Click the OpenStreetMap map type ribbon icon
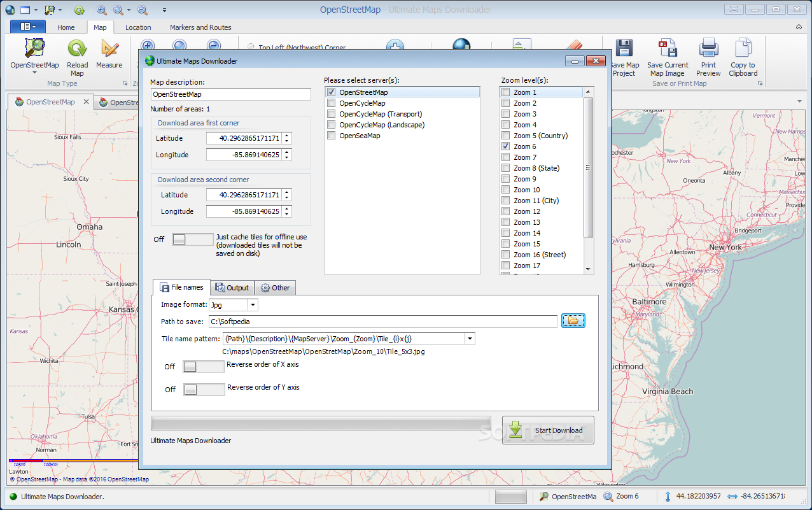The width and height of the screenshot is (812, 510). tap(34, 49)
